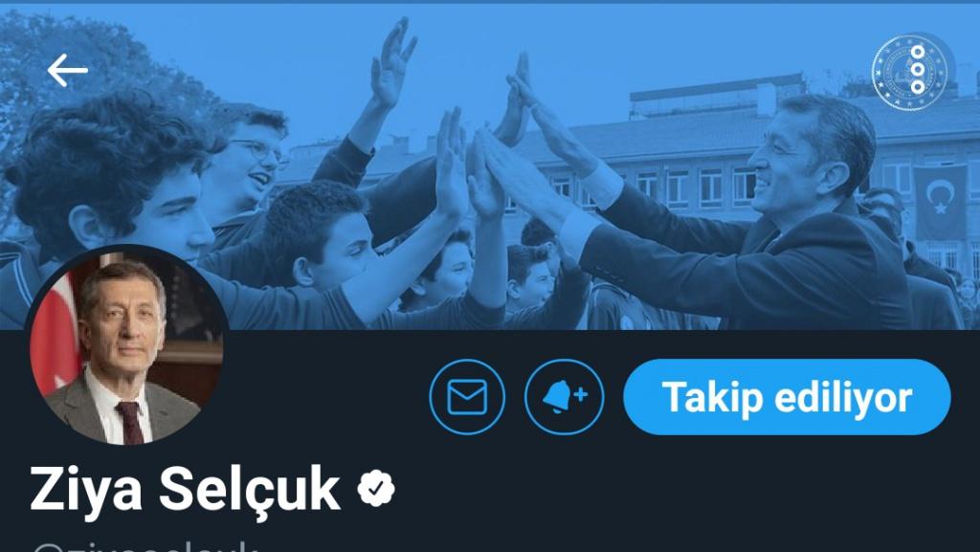Click the Turkish flag hanging in the banner

[940, 203]
